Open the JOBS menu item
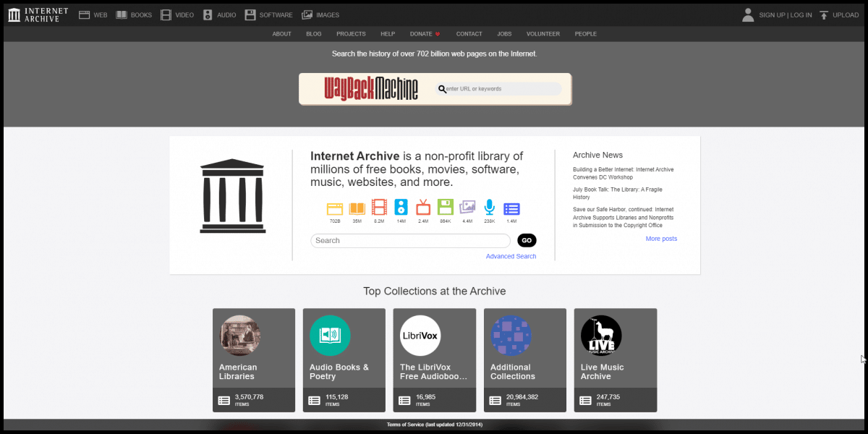The image size is (868, 434). coord(504,34)
